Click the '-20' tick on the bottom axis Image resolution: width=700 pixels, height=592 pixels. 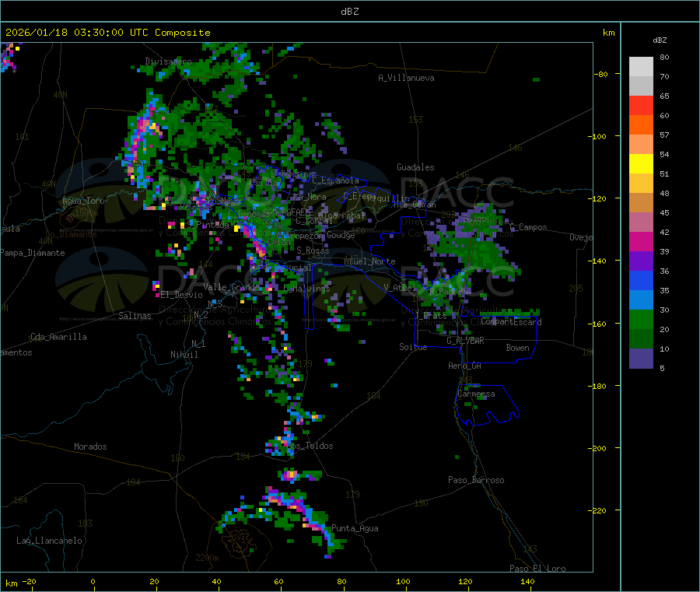pos(30,582)
